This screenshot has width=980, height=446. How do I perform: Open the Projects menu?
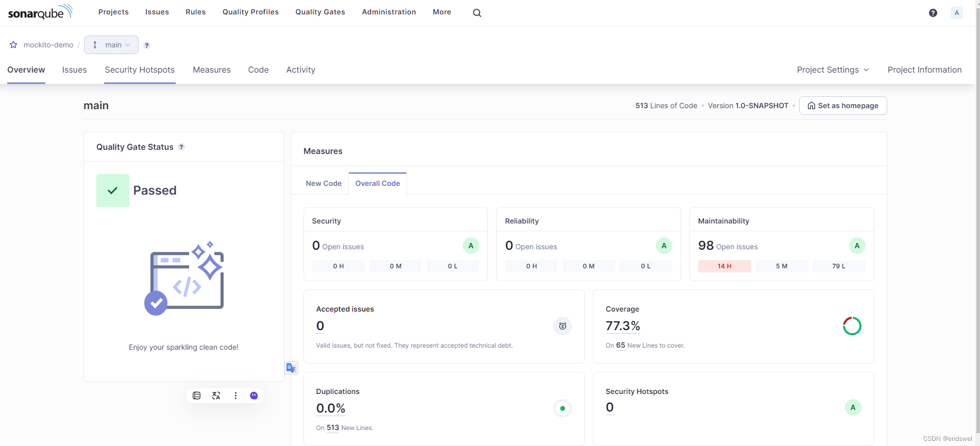coord(113,12)
